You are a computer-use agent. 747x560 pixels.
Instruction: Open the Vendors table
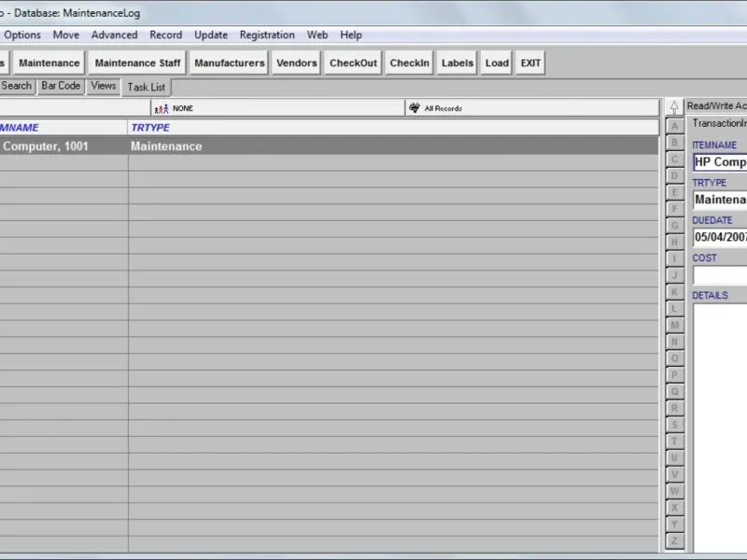(296, 63)
